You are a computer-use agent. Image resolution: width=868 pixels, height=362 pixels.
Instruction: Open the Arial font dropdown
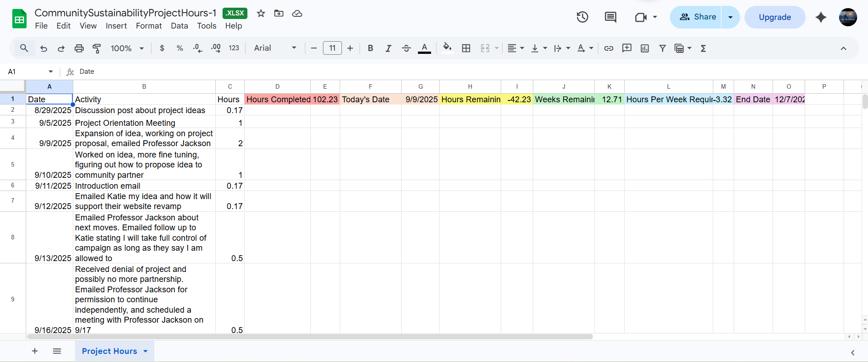click(275, 48)
